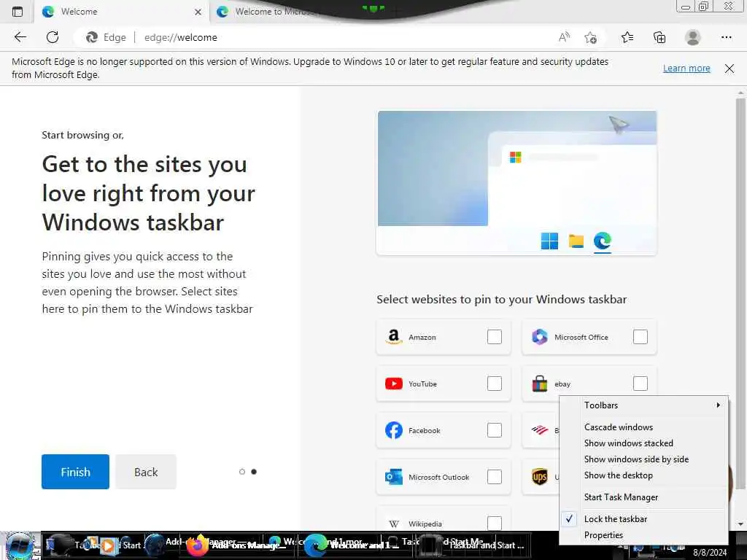
Task: Add this page to favorites
Action: coord(591,37)
